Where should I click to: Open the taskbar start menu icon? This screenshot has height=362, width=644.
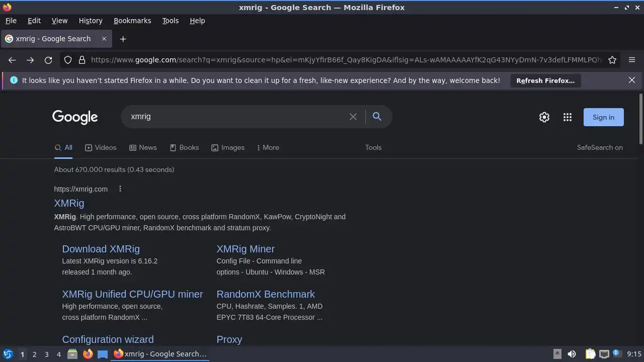pos(8,354)
